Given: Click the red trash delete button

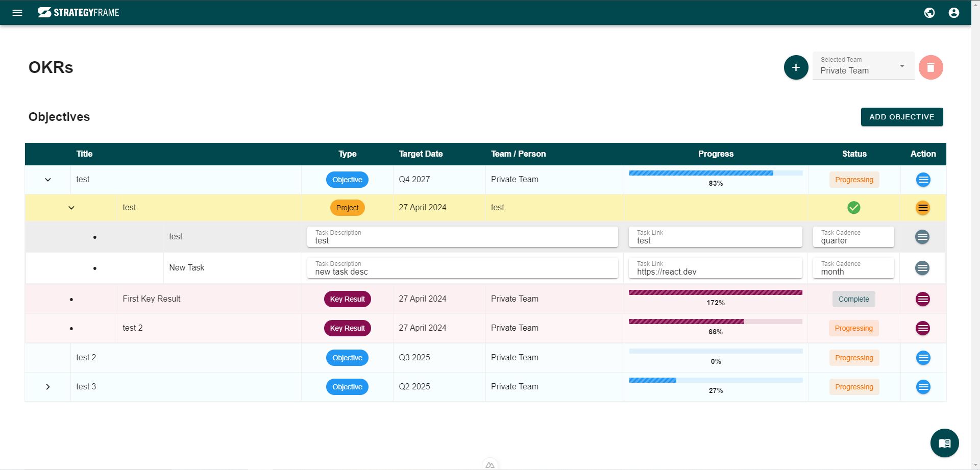Looking at the screenshot, I should point(930,67).
